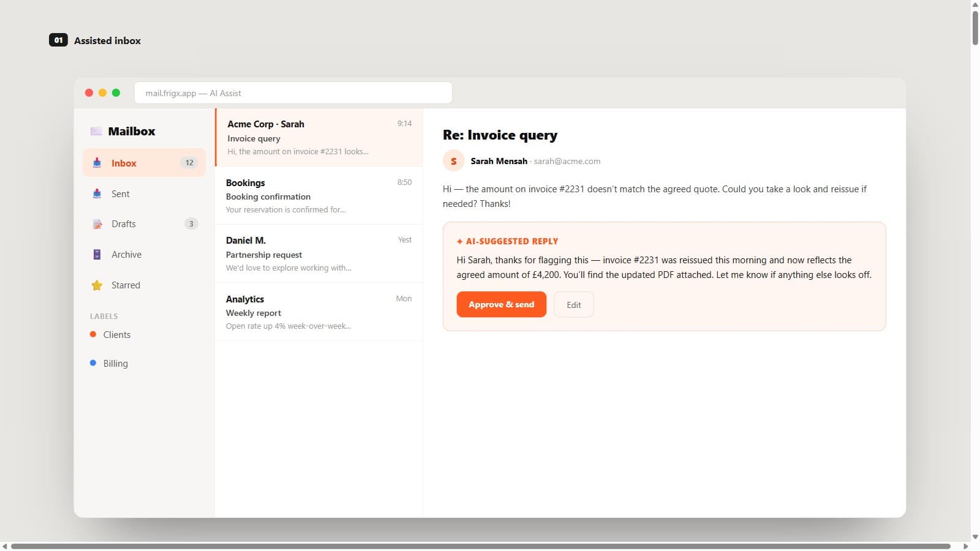The image size is (980, 551).
Task: Click the red window close dot
Action: click(89, 93)
